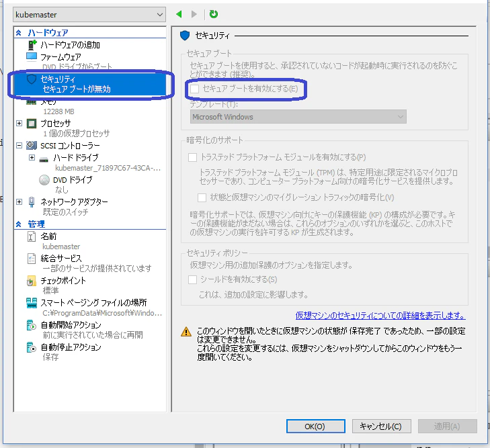The width and height of the screenshot is (490, 448).
Task: Click the 12288 MB memory value
Action: click(x=58, y=111)
